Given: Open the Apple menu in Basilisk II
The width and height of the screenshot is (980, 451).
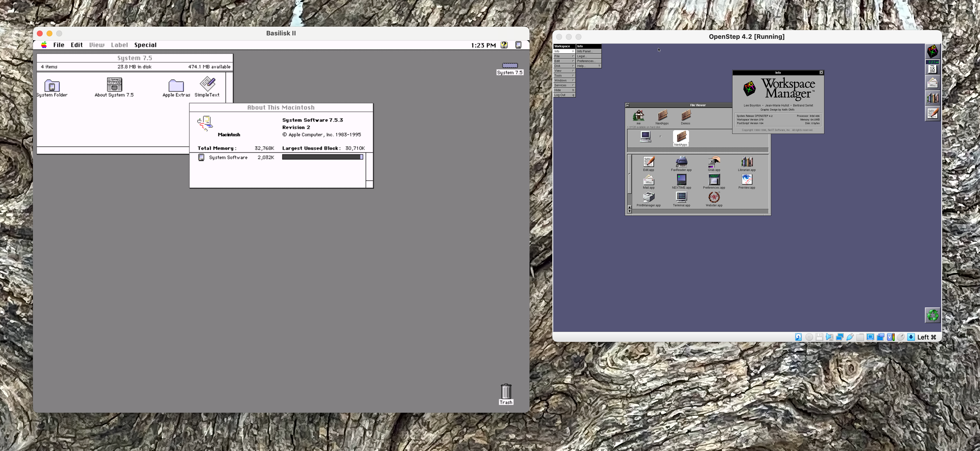Looking at the screenshot, I should (44, 45).
